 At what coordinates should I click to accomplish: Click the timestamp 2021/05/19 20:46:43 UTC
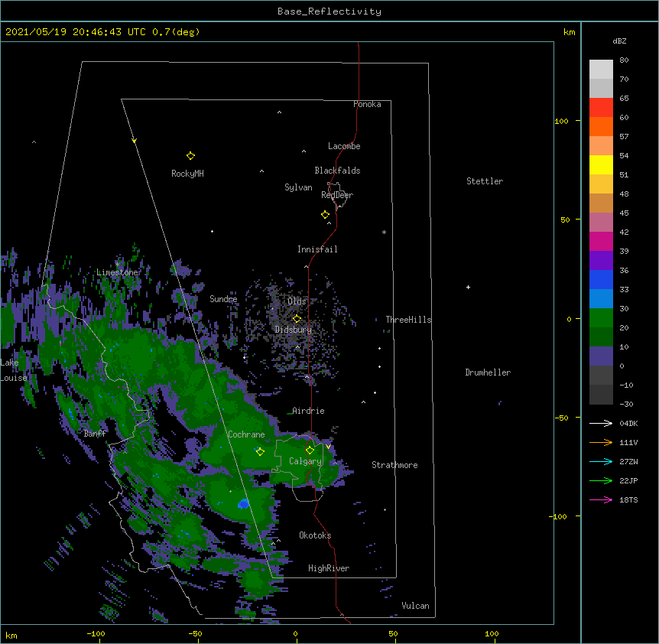(x=76, y=32)
